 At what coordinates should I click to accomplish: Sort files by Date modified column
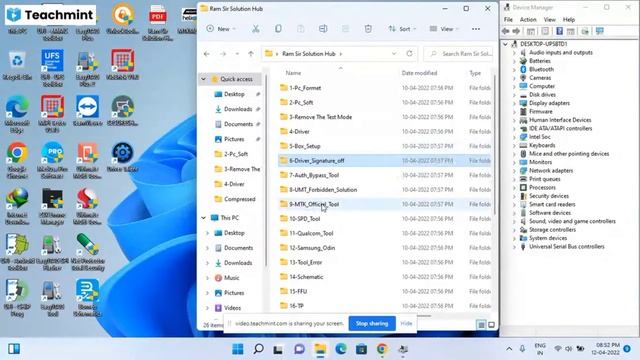pos(419,73)
